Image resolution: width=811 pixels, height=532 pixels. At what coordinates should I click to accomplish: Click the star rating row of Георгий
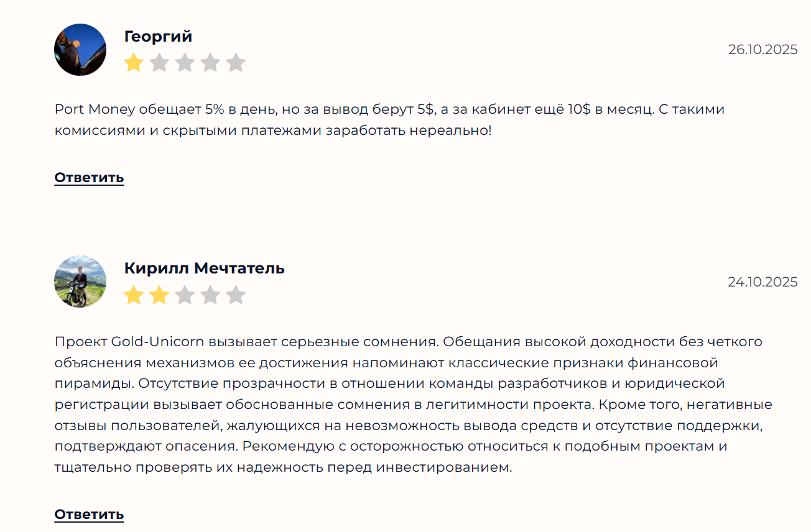(x=185, y=62)
